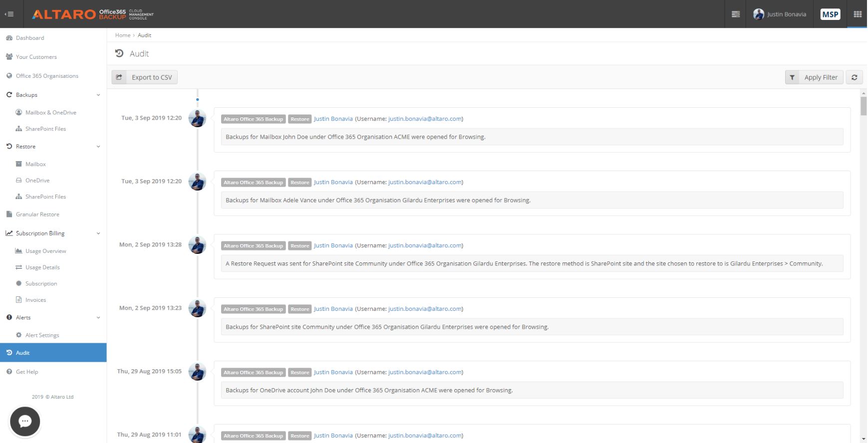Image resolution: width=868 pixels, height=443 pixels.
Task: Select Subscription Billing menu item
Action: (40, 233)
